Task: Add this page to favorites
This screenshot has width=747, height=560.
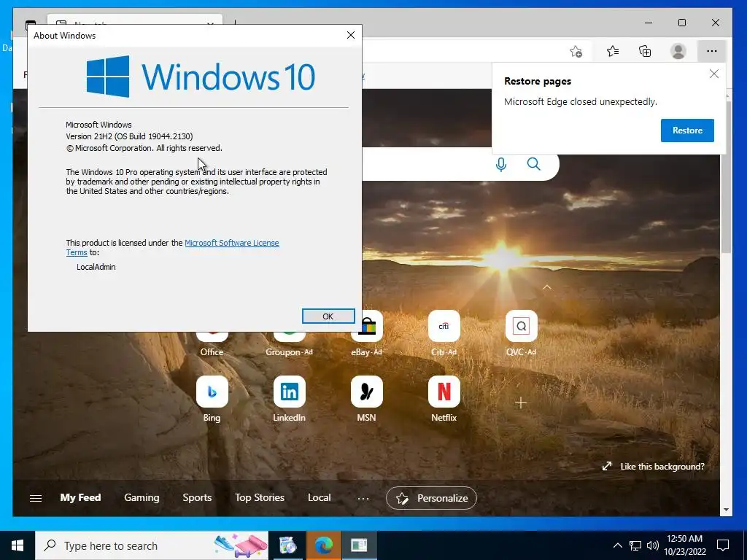Action: coord(576,51)
